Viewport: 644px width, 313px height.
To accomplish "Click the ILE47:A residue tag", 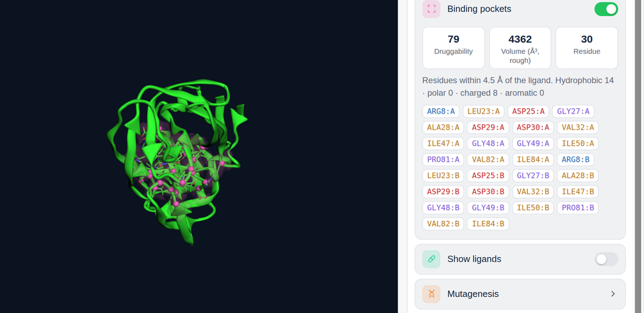I will 443,144.
